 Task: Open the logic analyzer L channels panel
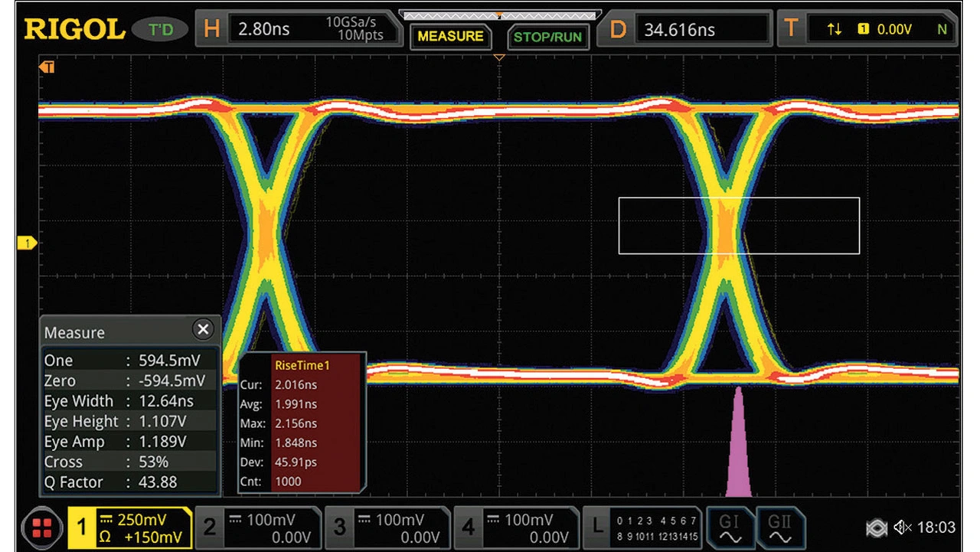642,528
